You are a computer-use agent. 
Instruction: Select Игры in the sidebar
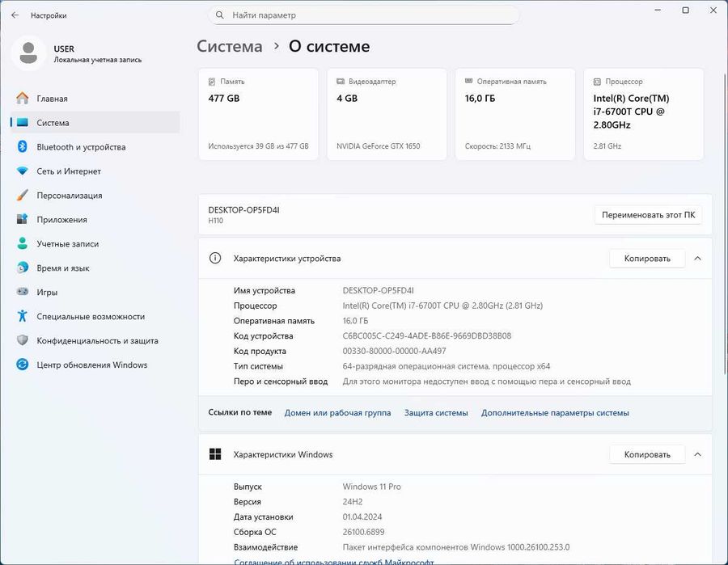pyautogui.click(x=95, y=292)
